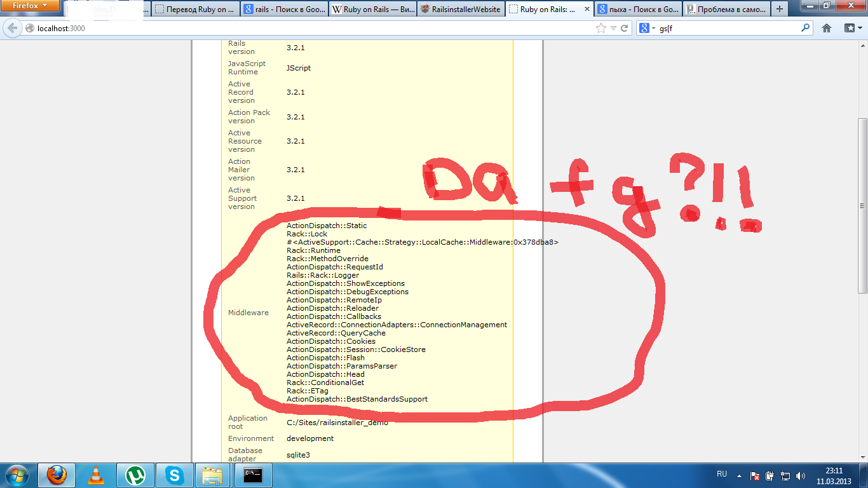868x488 pixels.
Task: Open the bookmarks menu button
Action: [851, 29]
